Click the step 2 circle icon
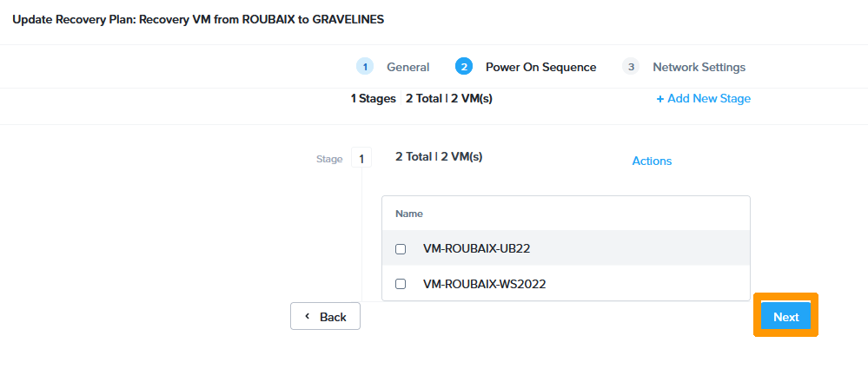Viewport: 868px width, 382px height. (464, 67)
